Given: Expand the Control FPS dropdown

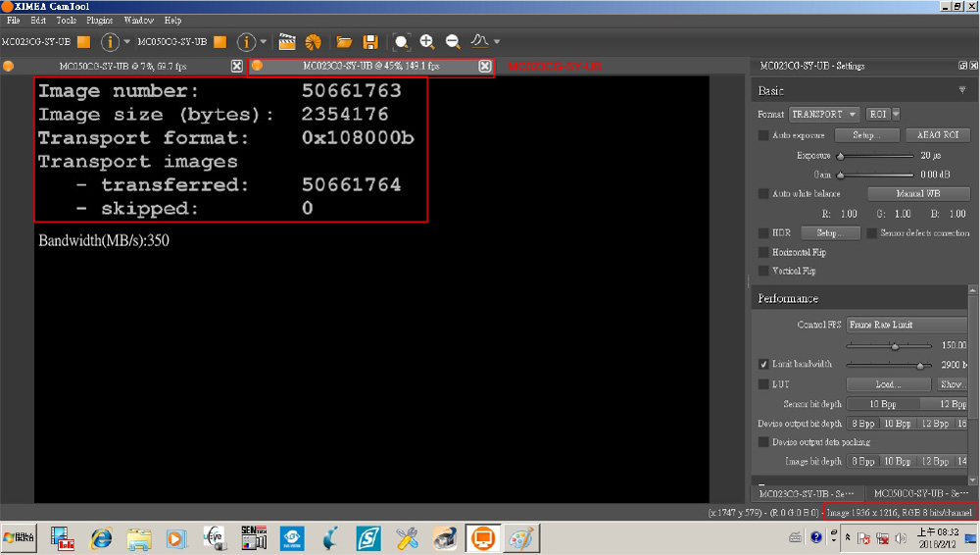Looking at the screenshot, I should click(x=906, y=325).
